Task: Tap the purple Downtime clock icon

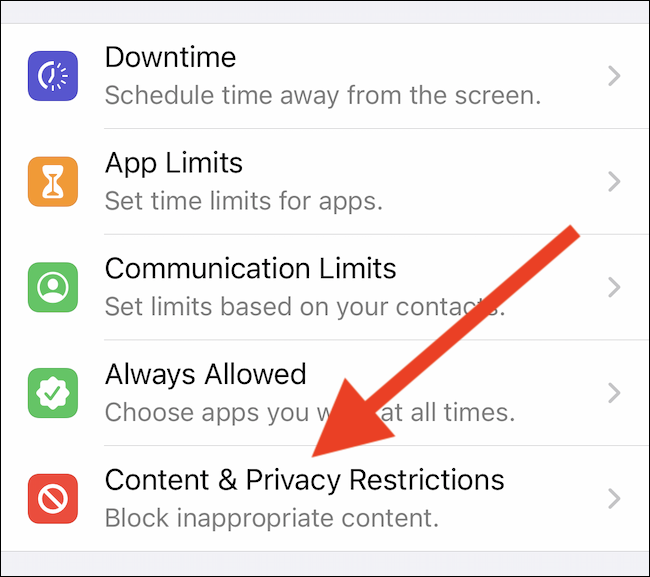Action: coord(53,76)
